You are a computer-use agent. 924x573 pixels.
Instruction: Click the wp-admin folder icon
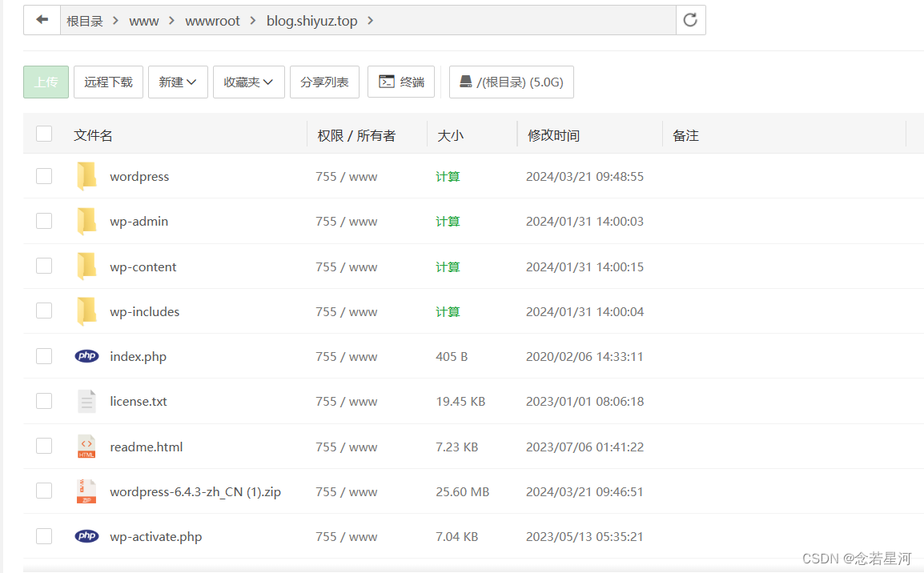[x=86, y=221]
